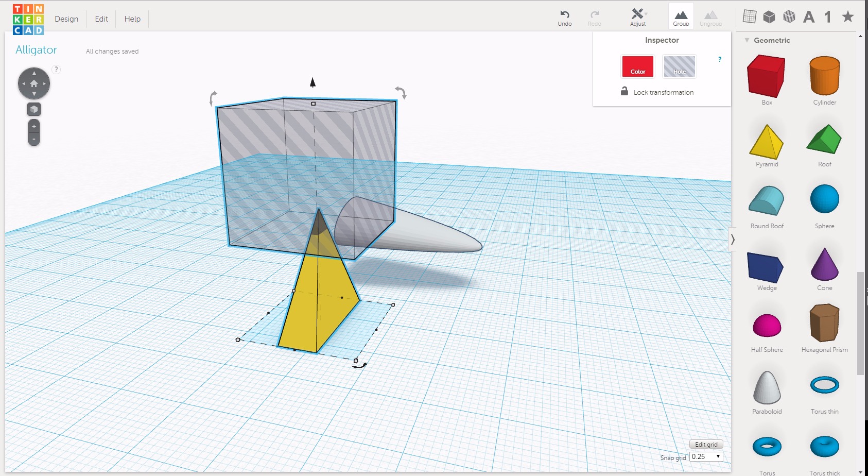Open the numbers shape category
The image size is (868, 476).
click(x=828, y=17)
